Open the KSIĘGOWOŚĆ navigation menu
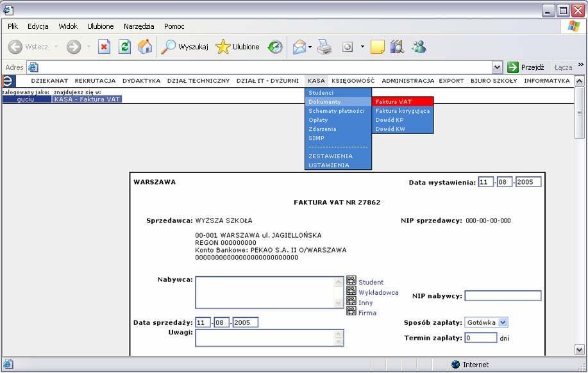Viewport: 588px width, 373px height. click(x=353, y=81)
